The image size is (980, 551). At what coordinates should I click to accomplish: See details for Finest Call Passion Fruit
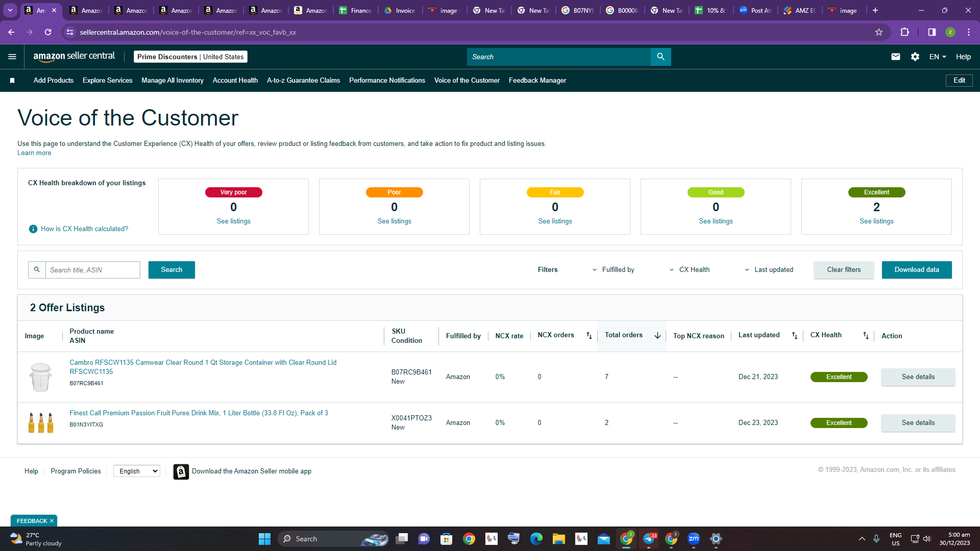click(x=918, y=423)
